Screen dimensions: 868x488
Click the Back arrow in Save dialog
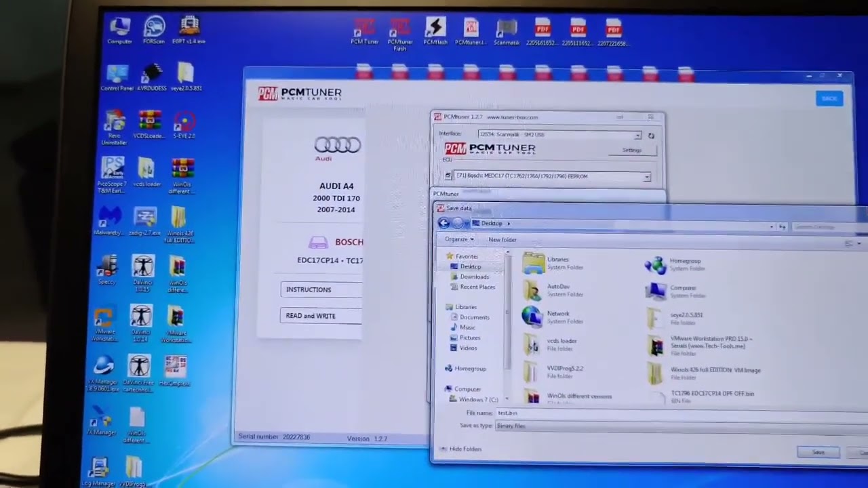coord(443,223)
